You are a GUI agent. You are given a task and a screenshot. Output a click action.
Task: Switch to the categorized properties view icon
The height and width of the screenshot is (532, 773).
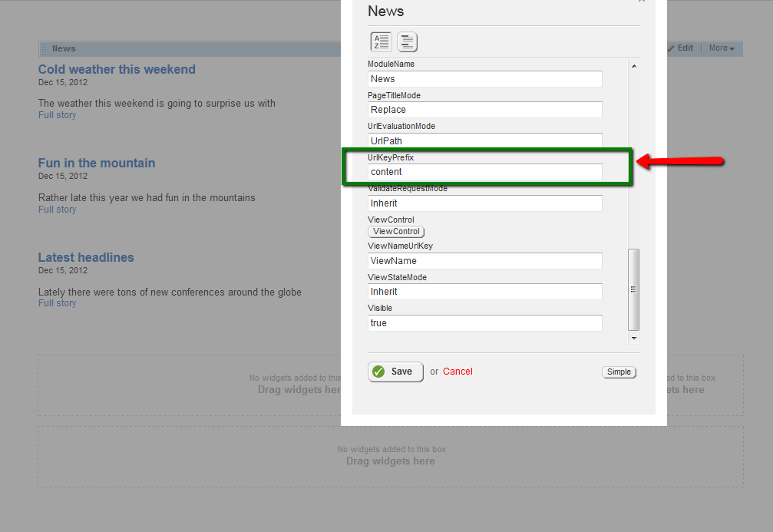[x=408, y=42]
